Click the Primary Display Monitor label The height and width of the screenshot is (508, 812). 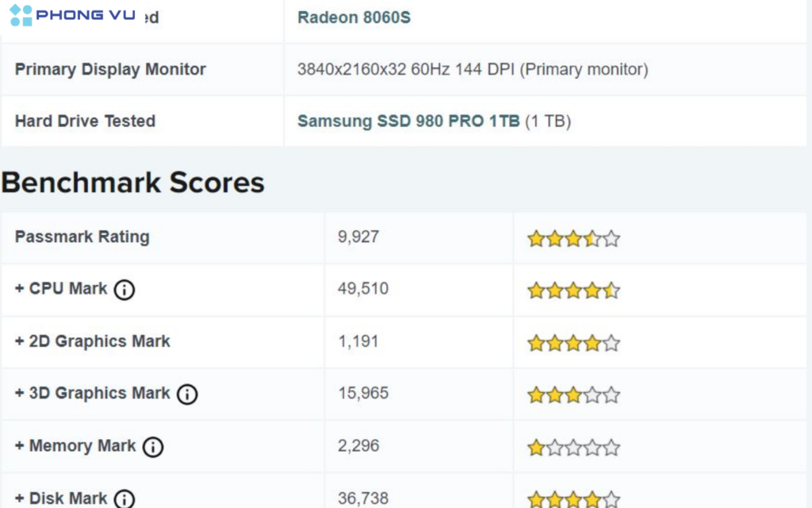(110, 70)
